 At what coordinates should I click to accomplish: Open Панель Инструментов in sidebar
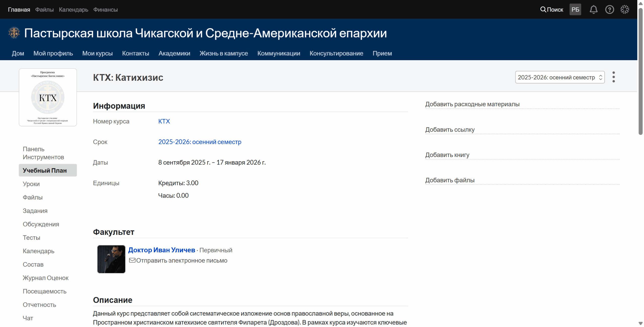tap(43, 153)
